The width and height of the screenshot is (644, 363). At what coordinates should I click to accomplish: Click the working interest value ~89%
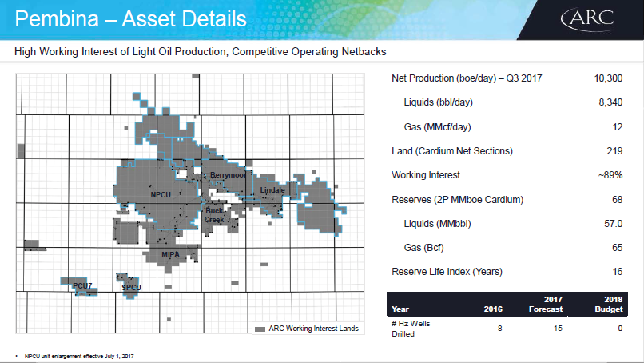(610, 175)
